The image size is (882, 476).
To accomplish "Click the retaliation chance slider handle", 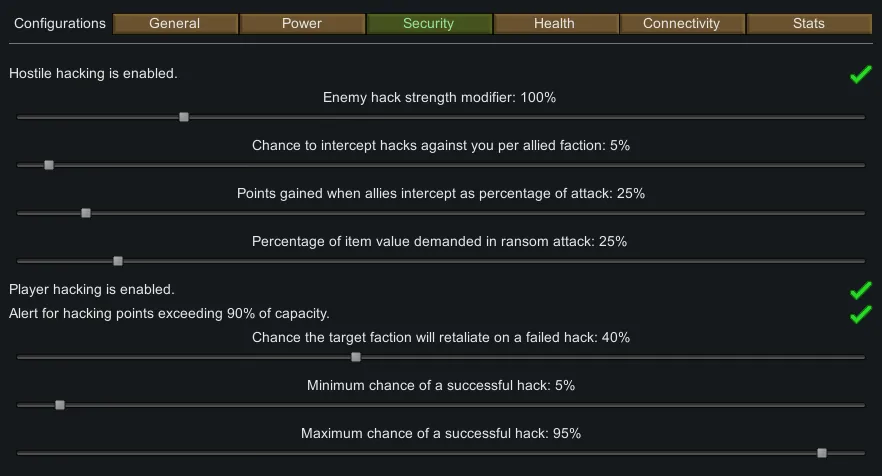I will 356,357.
